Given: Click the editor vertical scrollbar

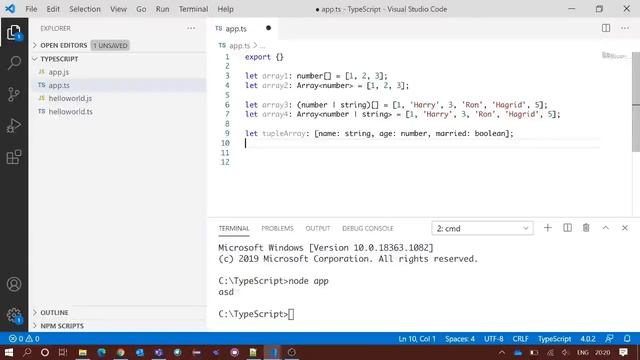Looking at the screenshot, I should 636,102.
